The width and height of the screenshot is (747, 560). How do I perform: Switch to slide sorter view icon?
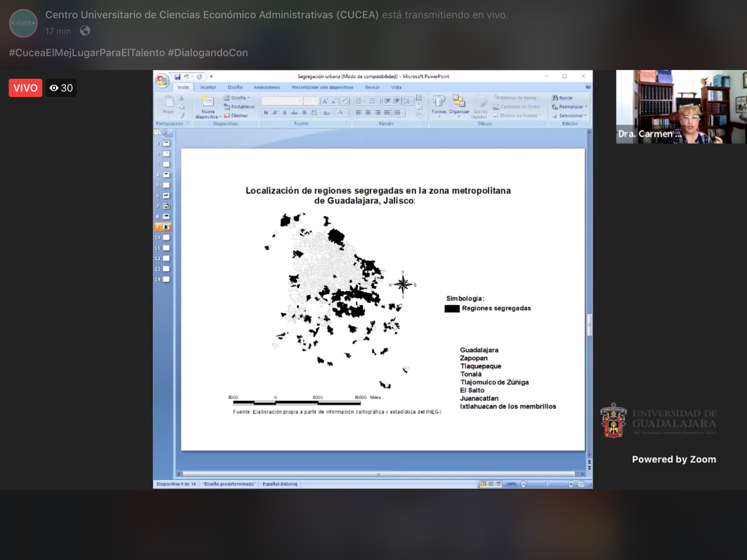tap(491, 484)
